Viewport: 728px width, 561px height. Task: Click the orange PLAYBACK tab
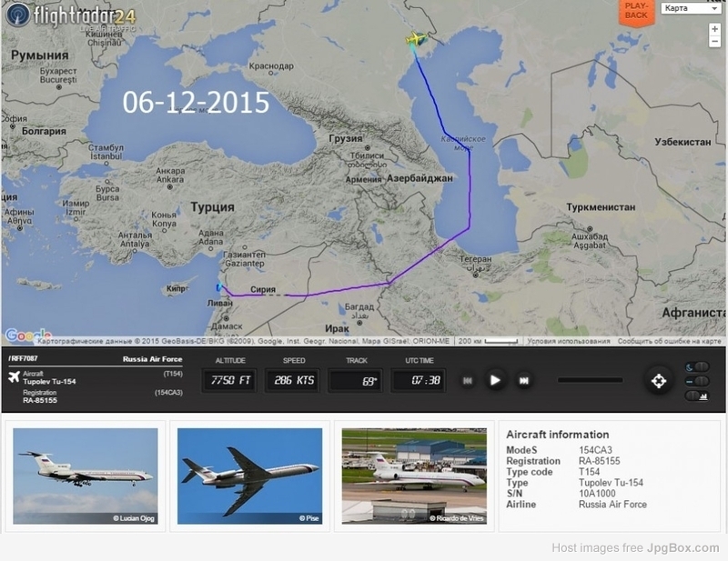[x=636, y=11]
